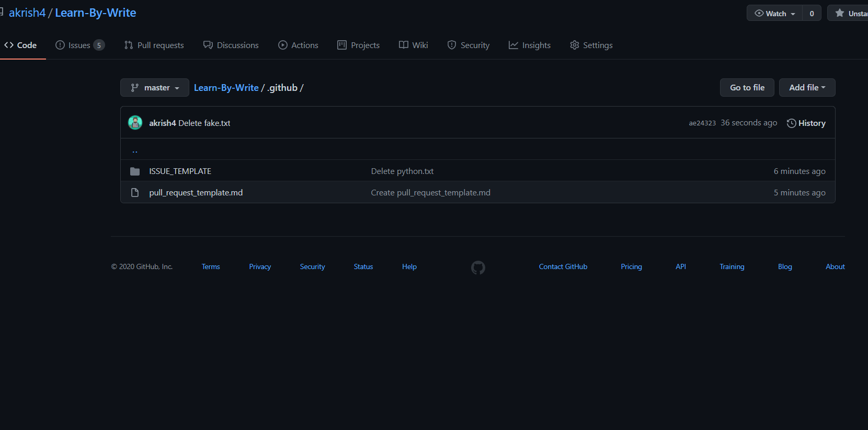The width and height of the screenshot is (868, 430).
Task: Open footer Training link
Action: [x=732, y=266]
